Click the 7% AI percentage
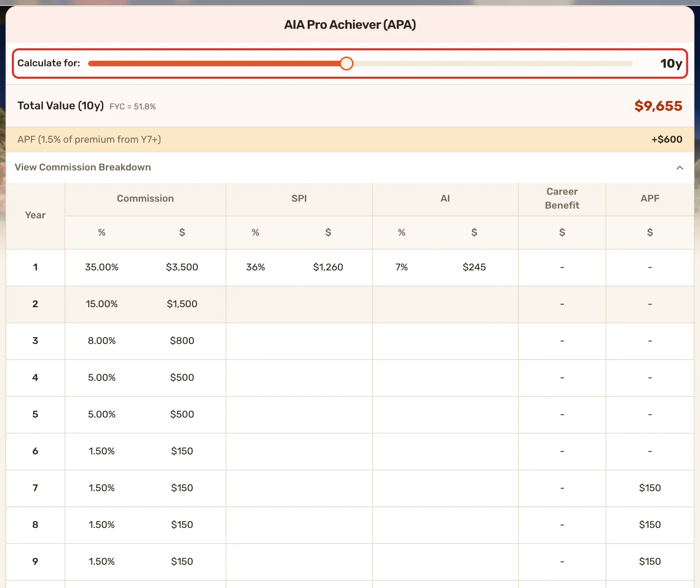The width and height of the screenshot is (700, 588). point(401,267)
